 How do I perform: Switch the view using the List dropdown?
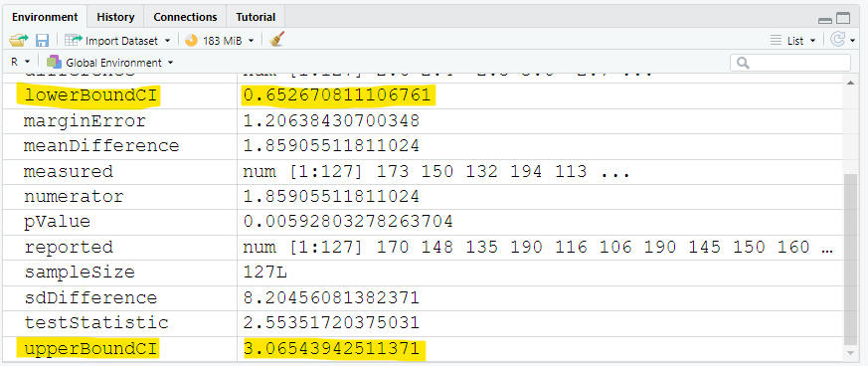[792, 41]
